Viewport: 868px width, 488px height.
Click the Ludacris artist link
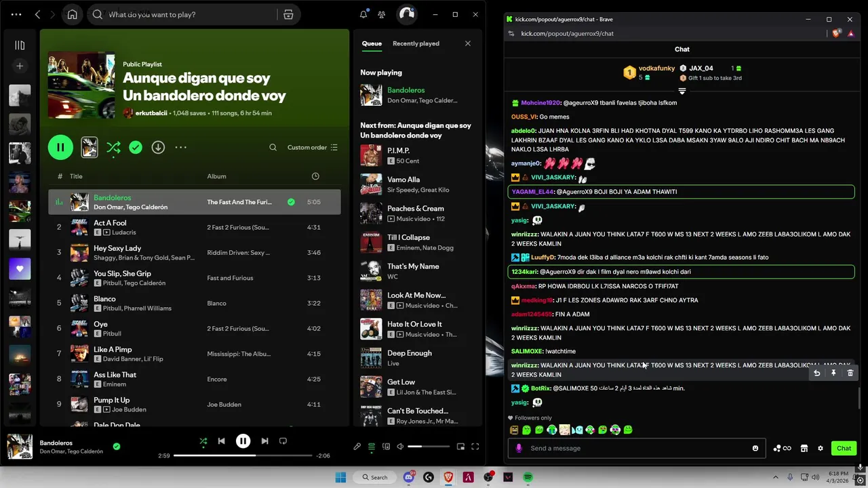[124, 232]
